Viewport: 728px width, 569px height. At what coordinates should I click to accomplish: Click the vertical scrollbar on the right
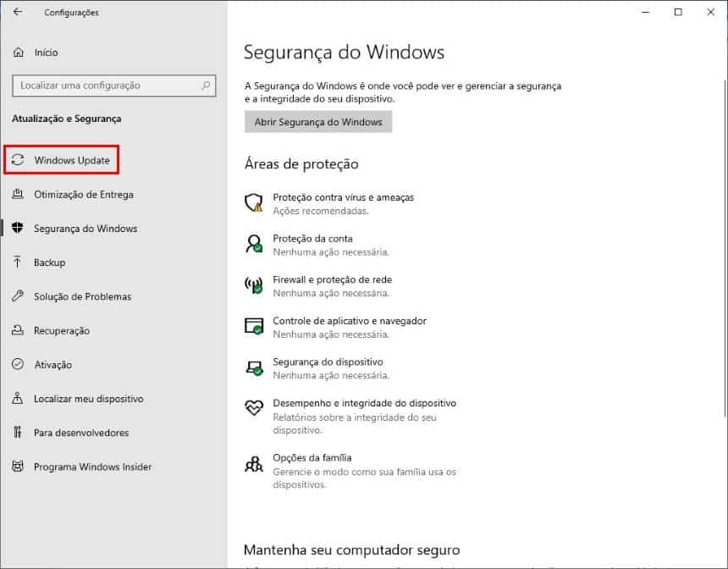(x=725, y=247)
